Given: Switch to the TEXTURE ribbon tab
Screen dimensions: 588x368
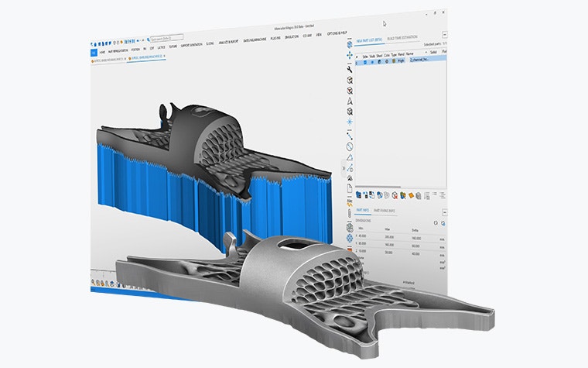Looking at the screenshot, I should pos(173,46).
